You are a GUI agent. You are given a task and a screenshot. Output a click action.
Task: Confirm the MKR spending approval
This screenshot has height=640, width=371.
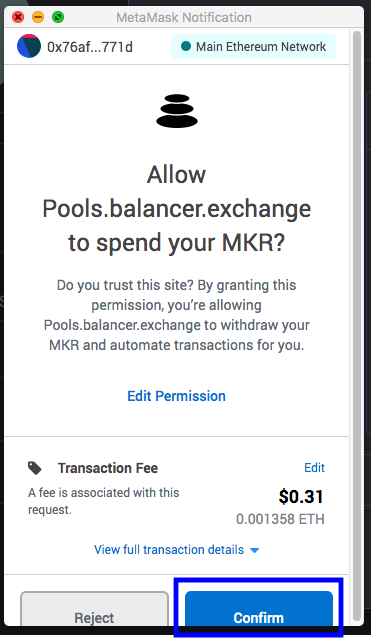pos(259,609)
